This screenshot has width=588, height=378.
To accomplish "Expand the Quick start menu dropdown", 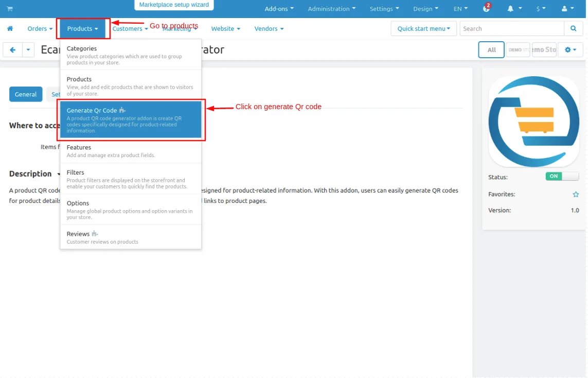I will coord(423,28).
